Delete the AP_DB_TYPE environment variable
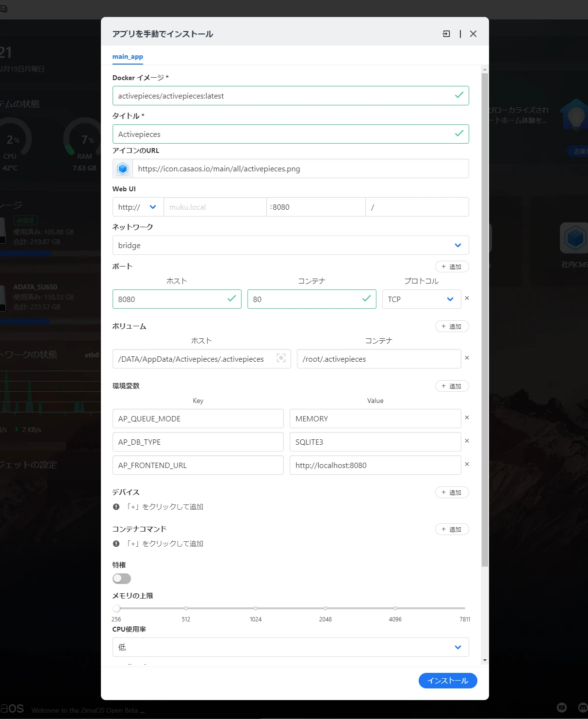Screen dimensions: 588x719 (x=467, y=441)
